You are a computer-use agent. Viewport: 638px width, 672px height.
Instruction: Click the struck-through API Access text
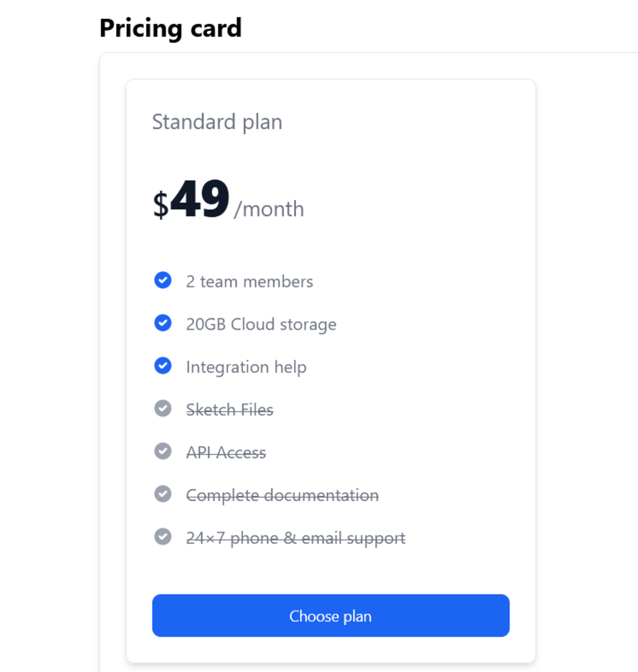click(226, 452)
